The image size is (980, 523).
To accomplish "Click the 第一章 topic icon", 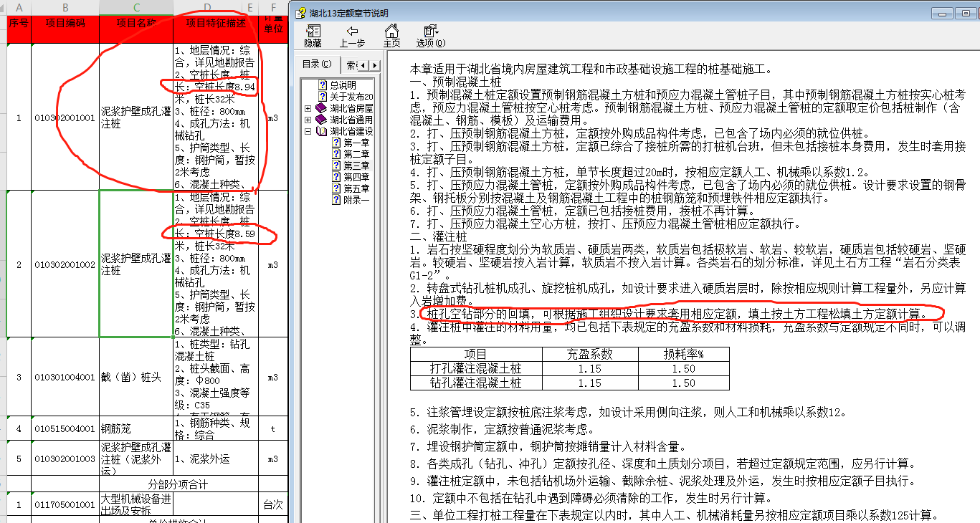I will point(336,143).
